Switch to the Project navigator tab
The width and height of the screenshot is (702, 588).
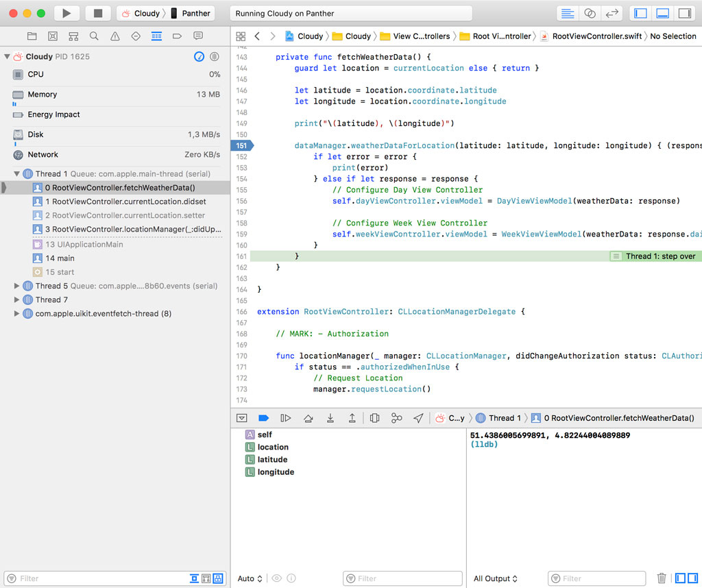click(32, 36)
